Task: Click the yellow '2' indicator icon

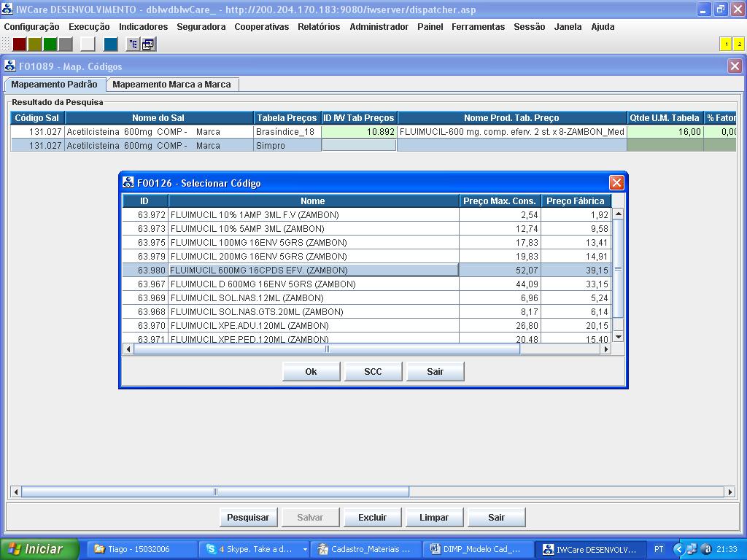Action: (739, 44)
